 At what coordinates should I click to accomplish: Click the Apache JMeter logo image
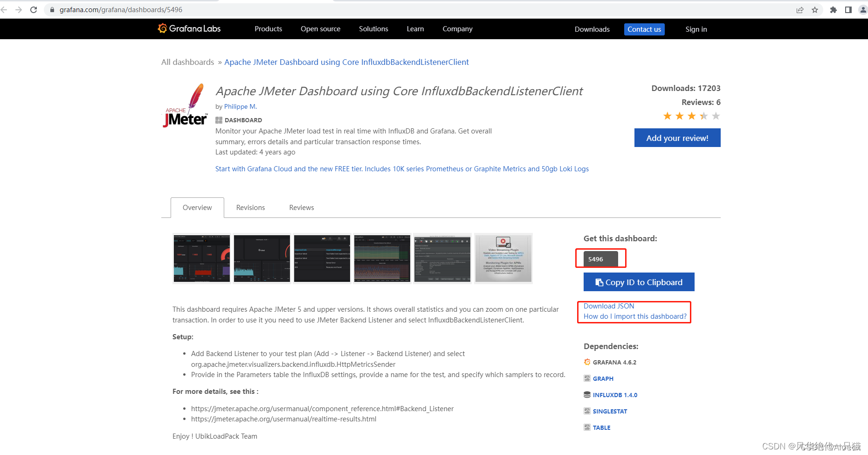pos(186,105)
